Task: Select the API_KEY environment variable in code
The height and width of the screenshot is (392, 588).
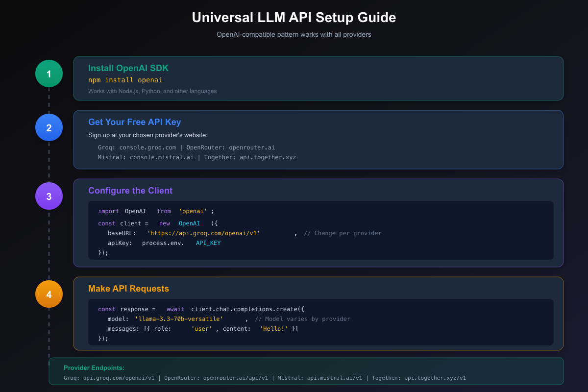Action: 208,243
